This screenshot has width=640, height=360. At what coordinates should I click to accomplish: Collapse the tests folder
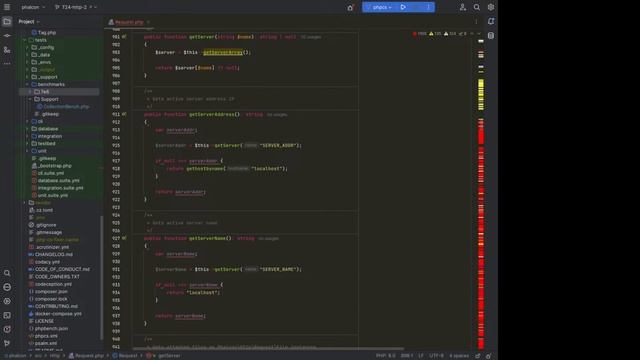click(24, 40)
